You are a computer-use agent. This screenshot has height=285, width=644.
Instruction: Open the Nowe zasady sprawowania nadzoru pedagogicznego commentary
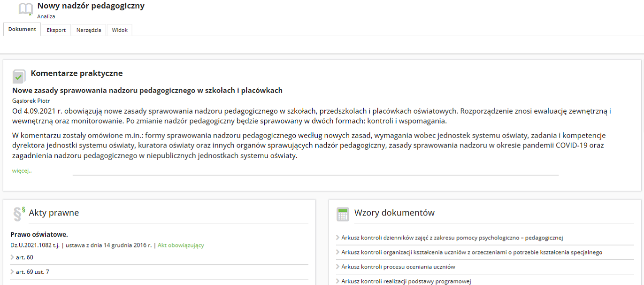[x=147, y=90]
